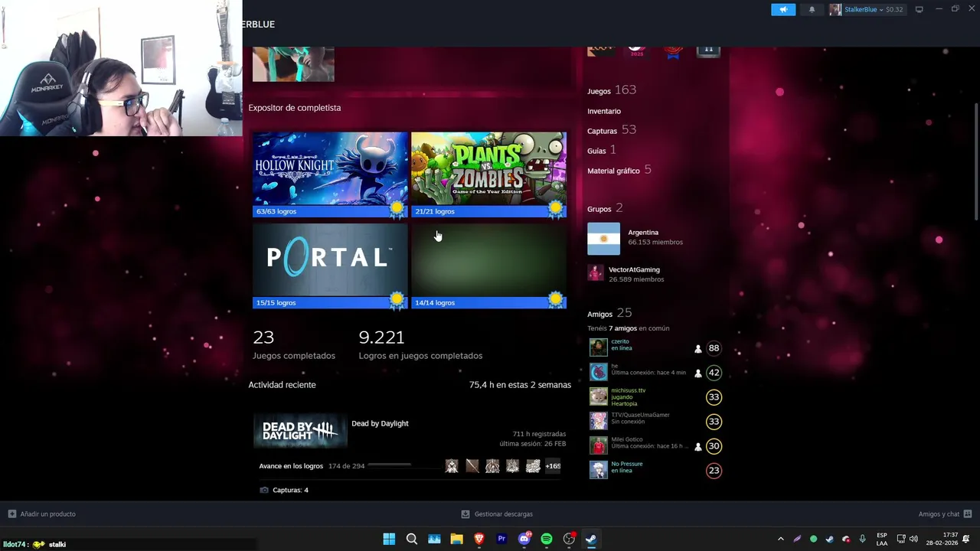Open Premiere Pro from the taskbar

tap(501, 539)
